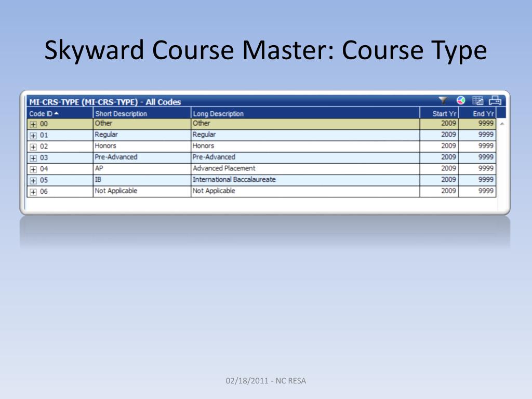Expand row 04 AP
The height and width of the screenshot is (399, 532).
pyautogui.click(x=33, y=169)
